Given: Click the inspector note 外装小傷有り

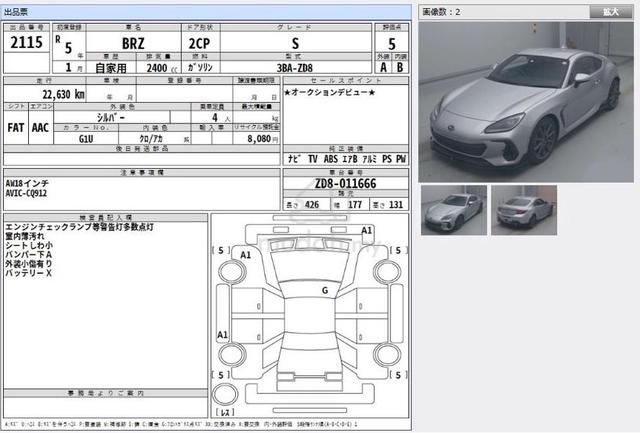Looking at the screenshot, I should pos(29,264).
